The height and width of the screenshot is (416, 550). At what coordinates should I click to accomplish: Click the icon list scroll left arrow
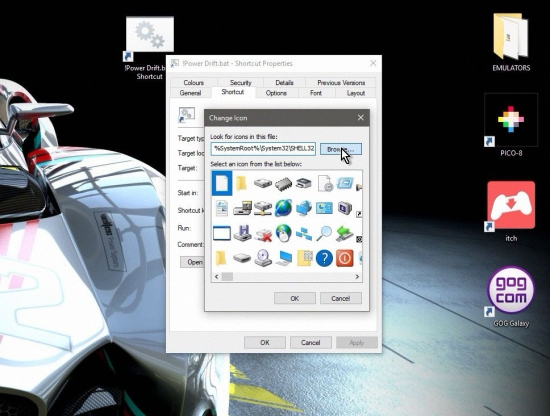coord(216,277)
